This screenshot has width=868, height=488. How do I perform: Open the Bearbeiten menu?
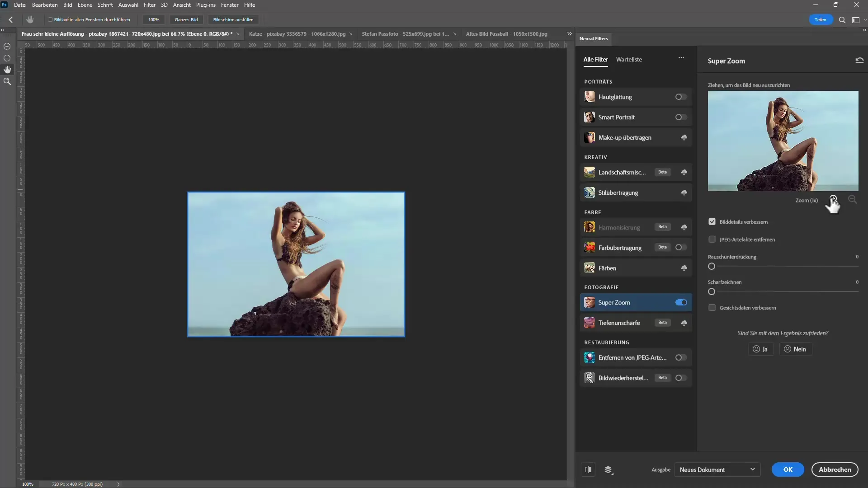45,5
